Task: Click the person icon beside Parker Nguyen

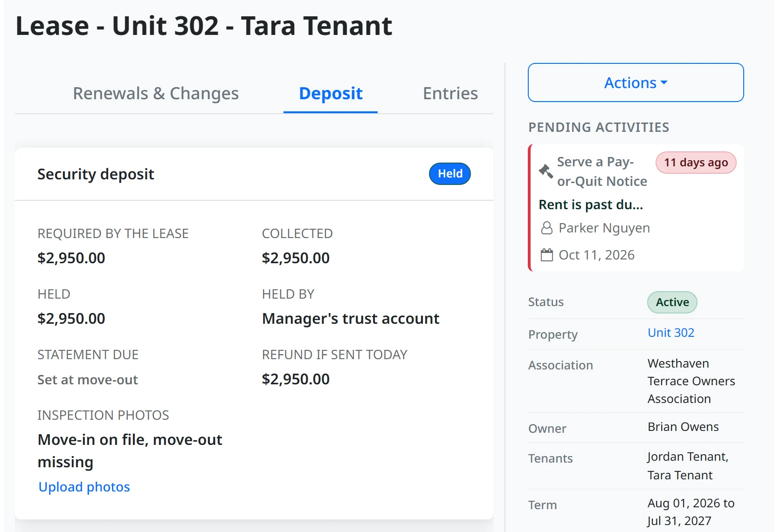Action: (546, 228)
